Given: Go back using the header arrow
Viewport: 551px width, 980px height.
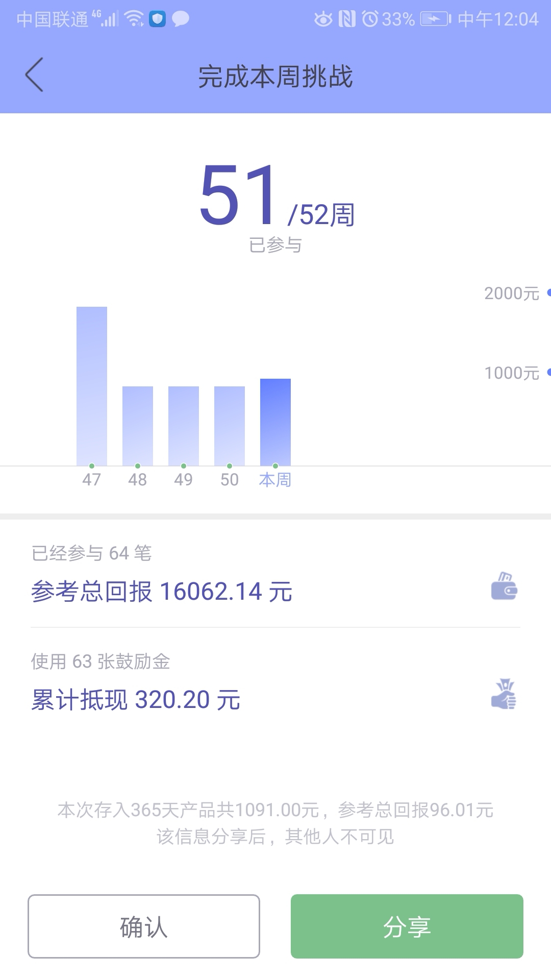Looking at the screenshot, I should tap(34, 75).
